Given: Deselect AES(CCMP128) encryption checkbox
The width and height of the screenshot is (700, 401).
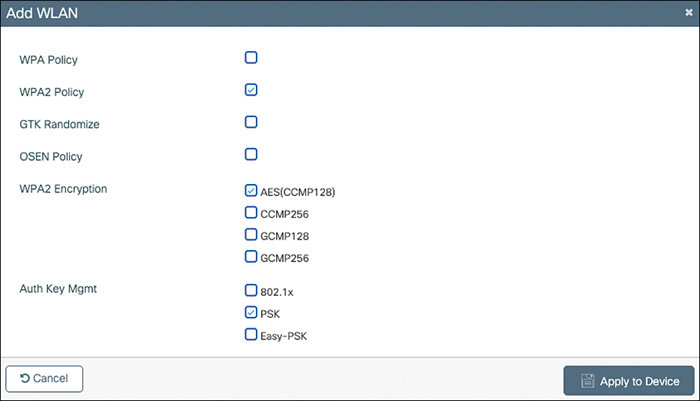Looking at the screenshot, I should coord(251,190).
